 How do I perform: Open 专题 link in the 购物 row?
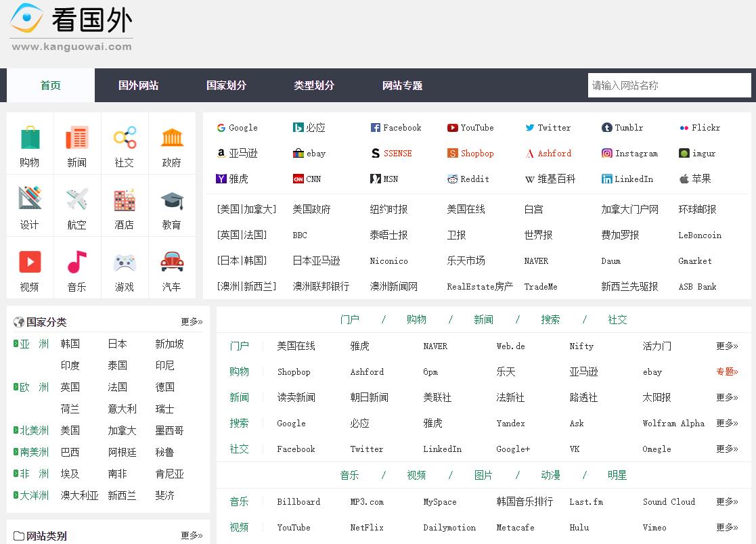point(727,371)
